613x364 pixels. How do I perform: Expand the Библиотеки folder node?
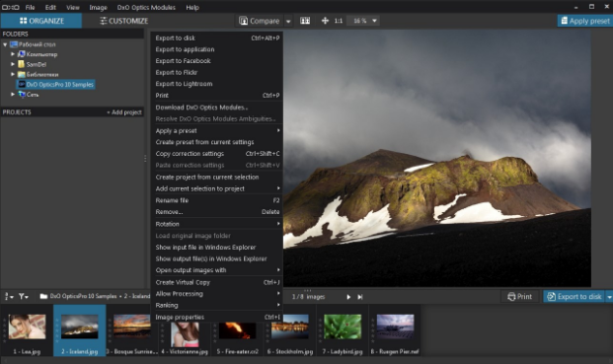tap(13, 74)
